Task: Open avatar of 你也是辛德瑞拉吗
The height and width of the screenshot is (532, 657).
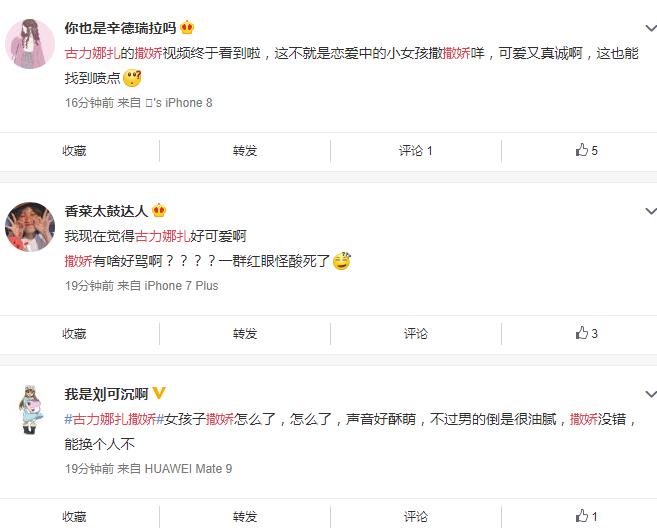Action: tap(30, 44)
